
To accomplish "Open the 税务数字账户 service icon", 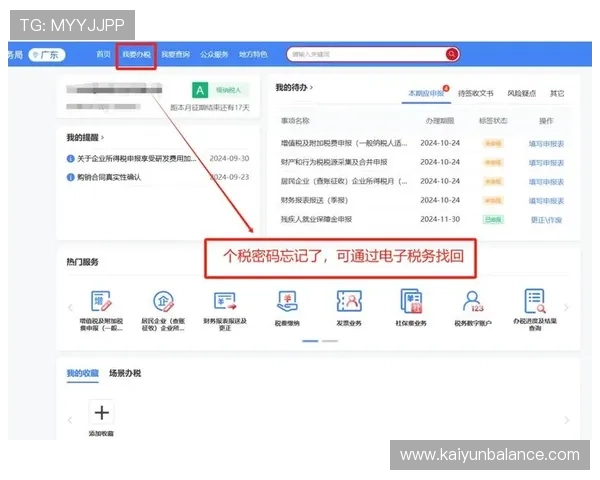I will 473,302.
